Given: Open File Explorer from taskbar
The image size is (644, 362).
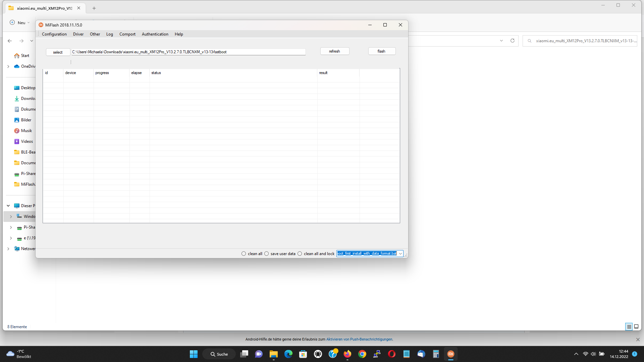Looking at the screenshot, I should pyautogui.click(x=274, y=354).
